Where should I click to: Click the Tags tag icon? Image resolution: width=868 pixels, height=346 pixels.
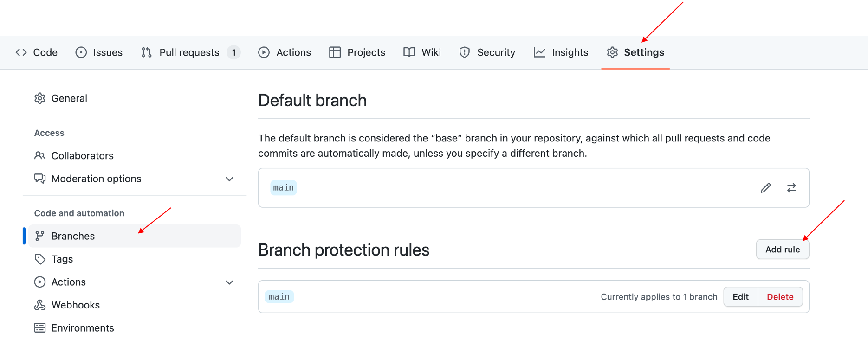click(40, 259)
